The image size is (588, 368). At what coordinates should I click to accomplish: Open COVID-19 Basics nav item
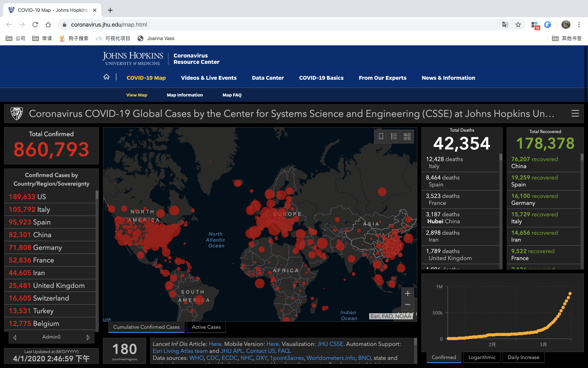pyautogui.click(x=321, y=78)
